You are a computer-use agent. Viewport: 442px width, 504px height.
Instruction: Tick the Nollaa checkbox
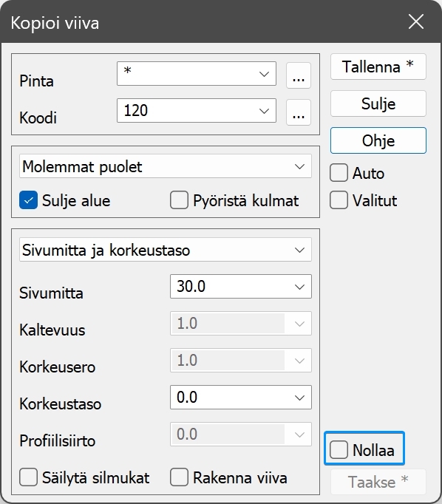[339, 449]
